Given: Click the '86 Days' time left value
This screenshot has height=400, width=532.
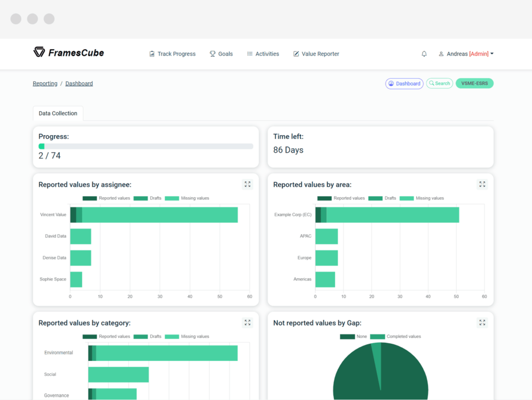Looking at the screenshot, I should click(288, 150).
